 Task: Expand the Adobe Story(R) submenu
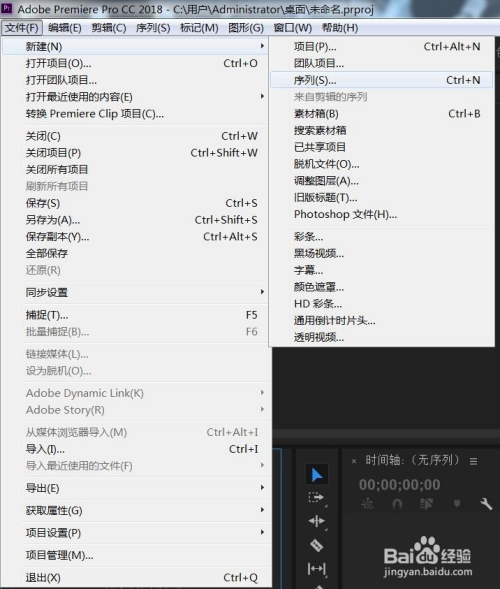point(135,410)
